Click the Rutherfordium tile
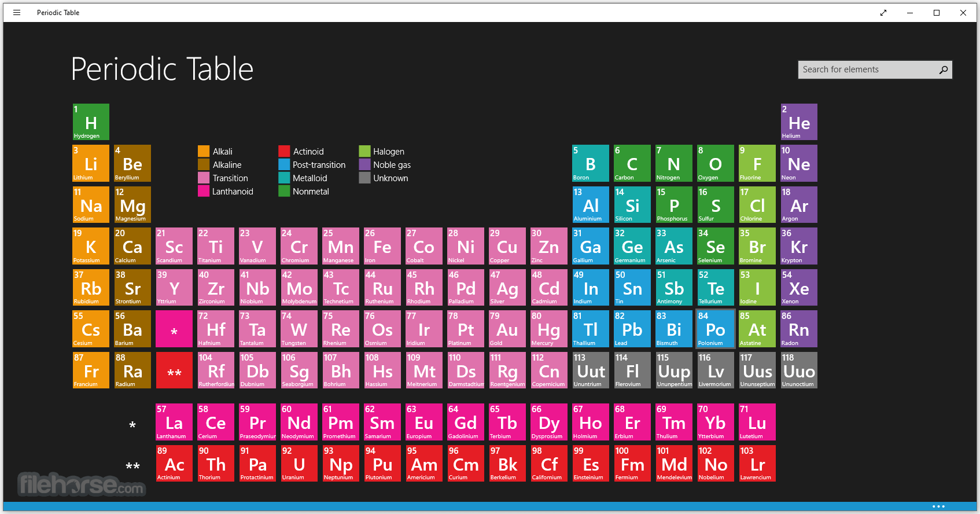980x514 pixels. point(216,370)
